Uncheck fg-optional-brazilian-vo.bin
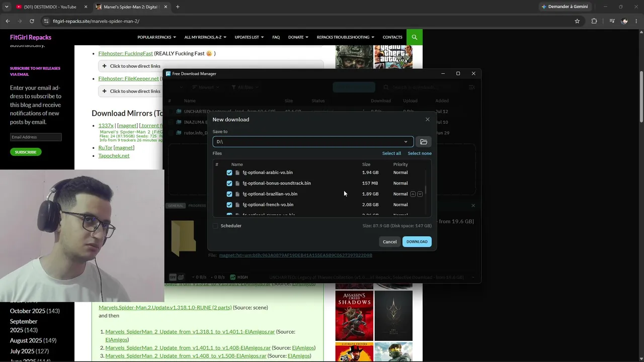Image resolution: width=644 pixels, height=362 pixels. coord(229,194)
